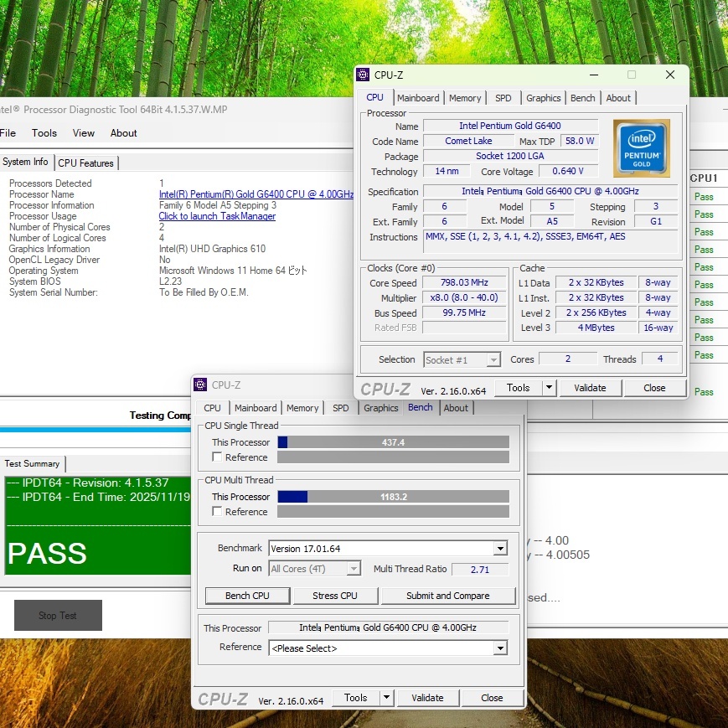Image resolution: width=728 pixels, height=728 pixels.
Task: Open the Memory tab in Bench CPU-Z window
Action: point(302,408)
